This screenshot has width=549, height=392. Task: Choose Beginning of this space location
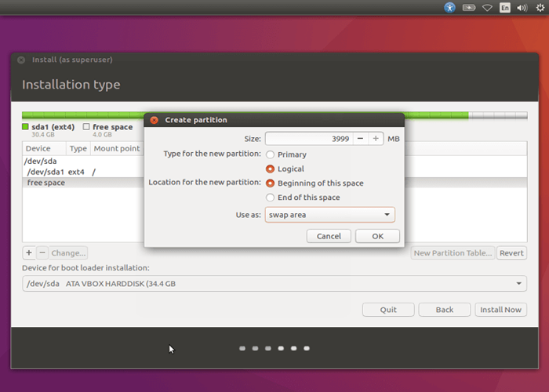point(314,183)
